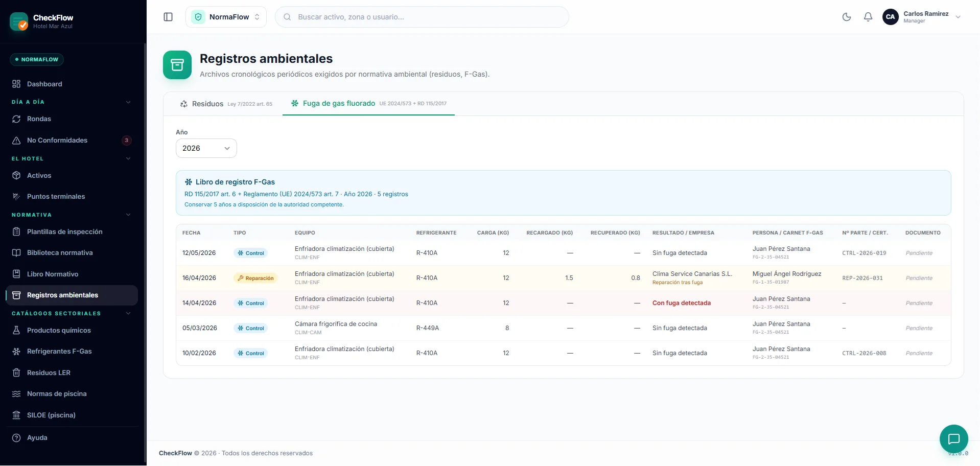Click 'Cámara frigorífica de cocina' equipment name

336,324
